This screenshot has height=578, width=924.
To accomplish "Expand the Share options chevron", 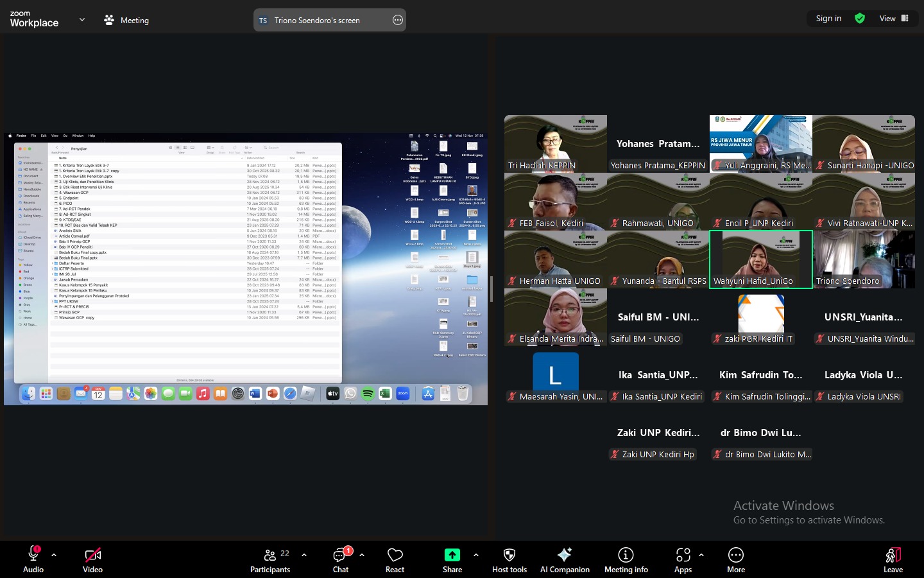I will (x=476, y=555).
